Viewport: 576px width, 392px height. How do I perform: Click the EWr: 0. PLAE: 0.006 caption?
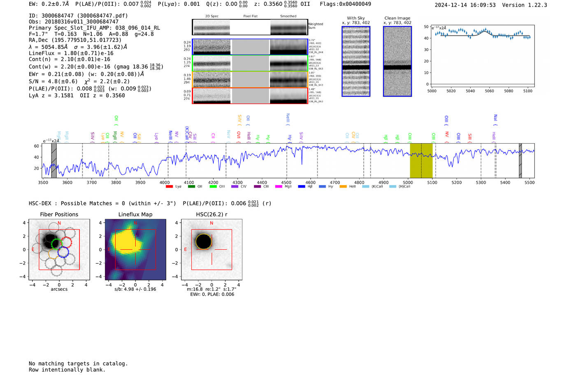[x=212, y=295]
